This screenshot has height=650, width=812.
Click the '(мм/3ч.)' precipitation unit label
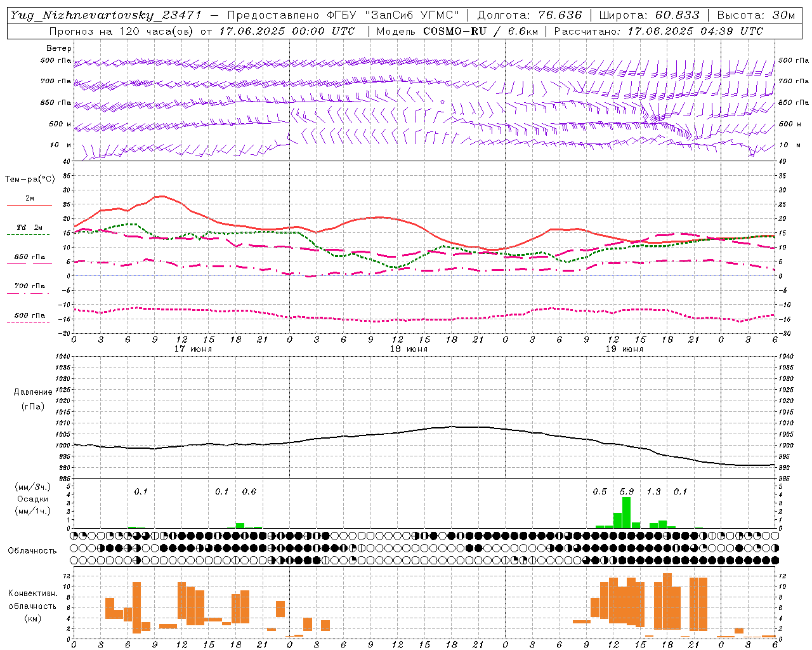click(x=32, y=487)
